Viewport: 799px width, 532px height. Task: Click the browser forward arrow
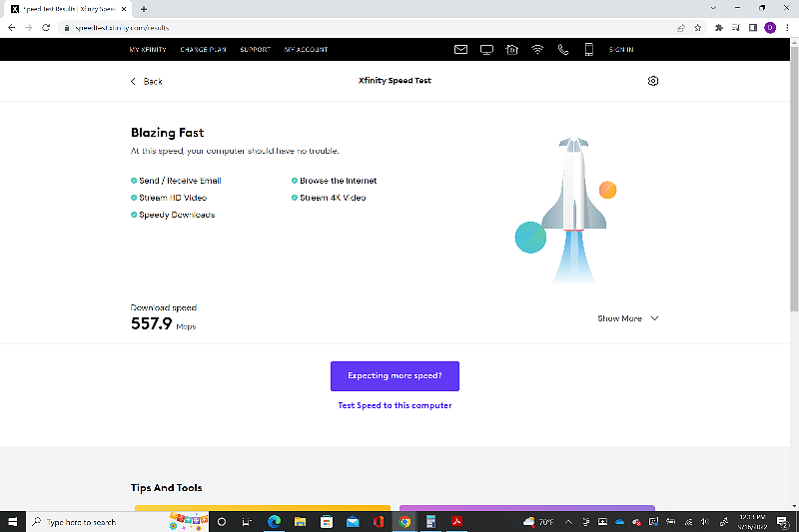tap(29, 28)
